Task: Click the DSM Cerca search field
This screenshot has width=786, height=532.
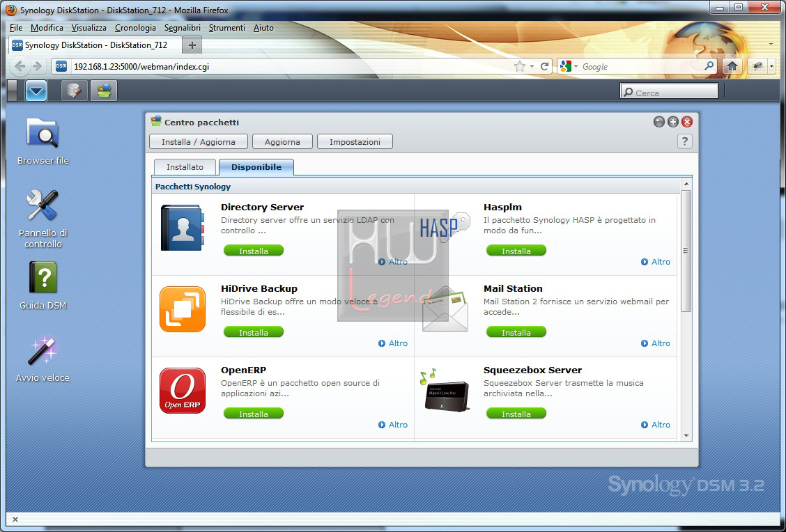Action: coord(669,92)
